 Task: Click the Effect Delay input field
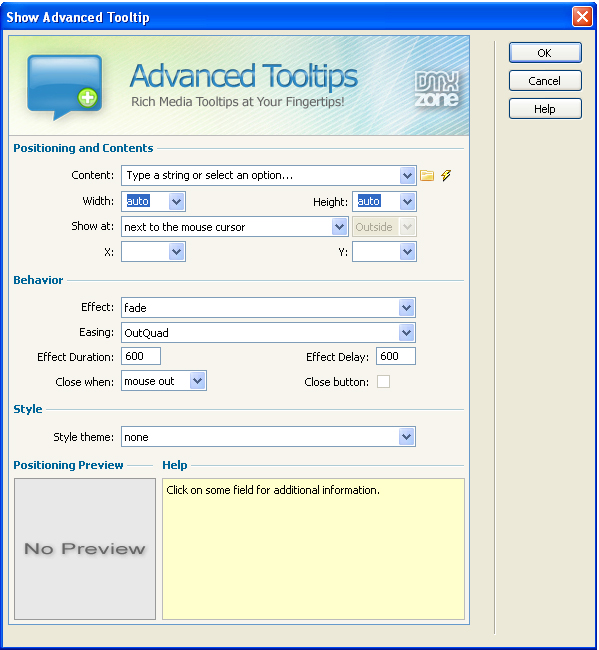point(396,356)
